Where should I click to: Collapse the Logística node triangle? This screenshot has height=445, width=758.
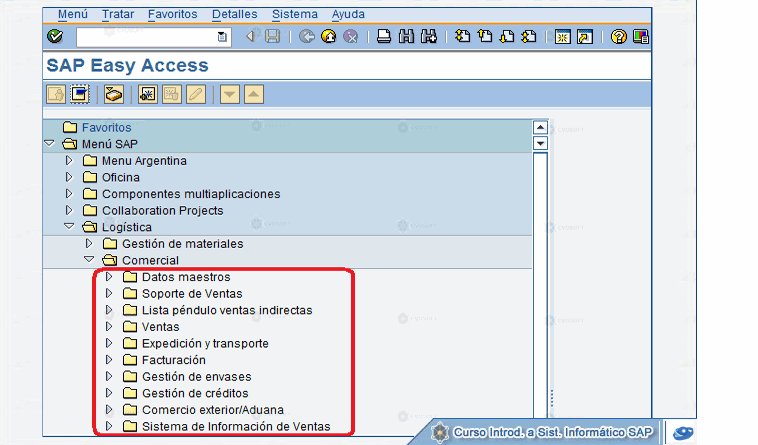[x=69, y=226]
